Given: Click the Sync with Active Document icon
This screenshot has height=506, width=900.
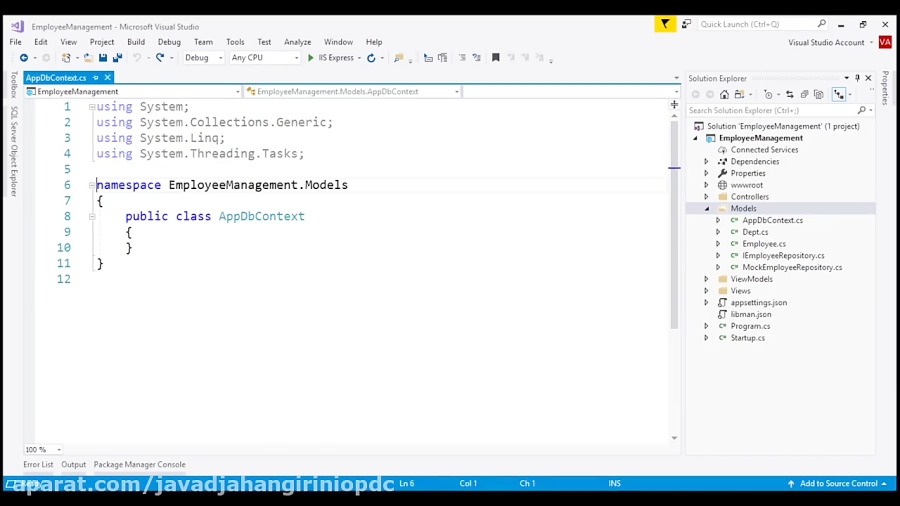Looking at the screenshot, I should click(x=790, y=95).
